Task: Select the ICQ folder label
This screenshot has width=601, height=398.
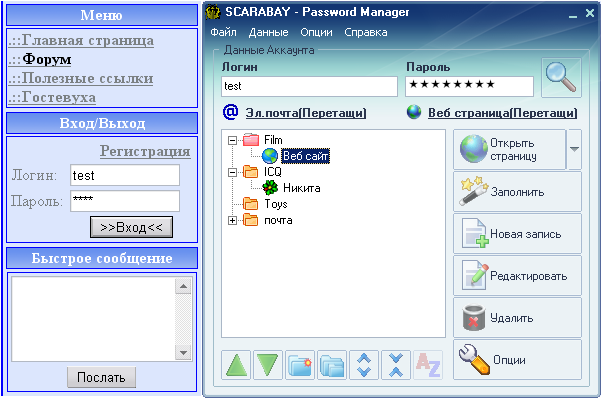Action: pos(273,172)
